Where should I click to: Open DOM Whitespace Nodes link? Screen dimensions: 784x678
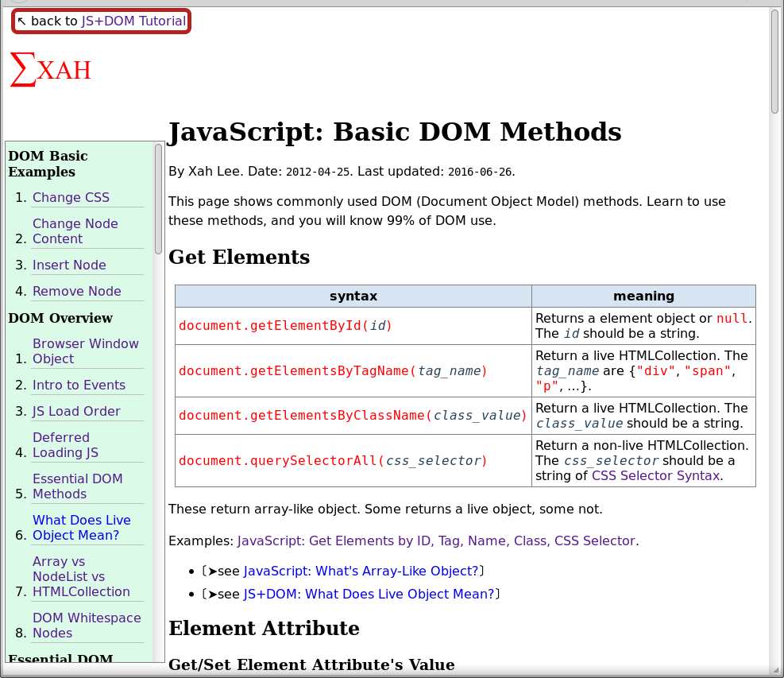pyautogui.click(x=87, y=626)
